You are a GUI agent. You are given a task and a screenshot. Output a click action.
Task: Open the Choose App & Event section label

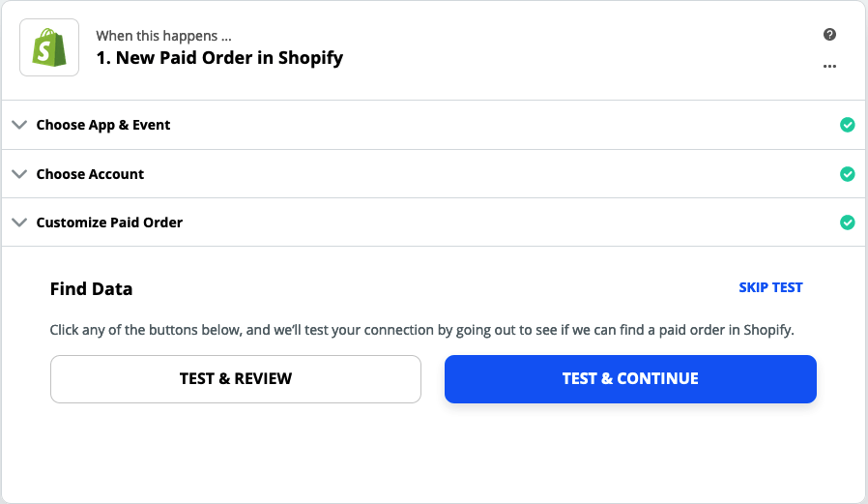103,125
